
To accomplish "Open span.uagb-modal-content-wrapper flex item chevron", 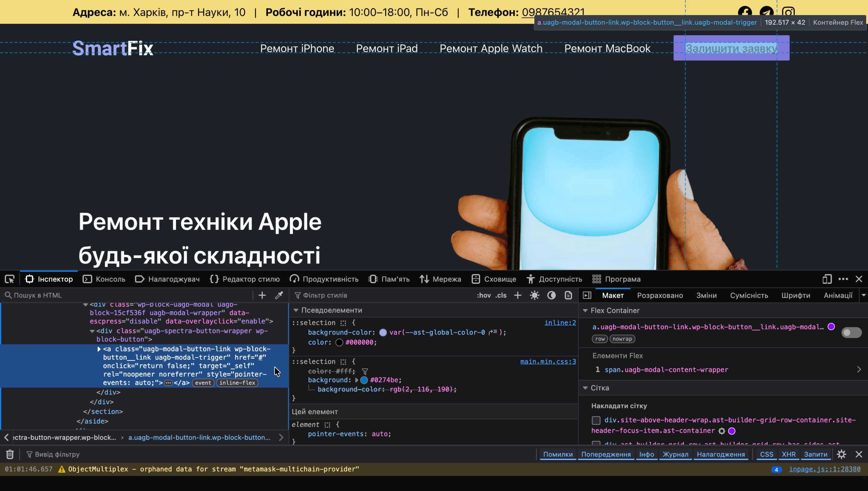I will pos(859,369).
